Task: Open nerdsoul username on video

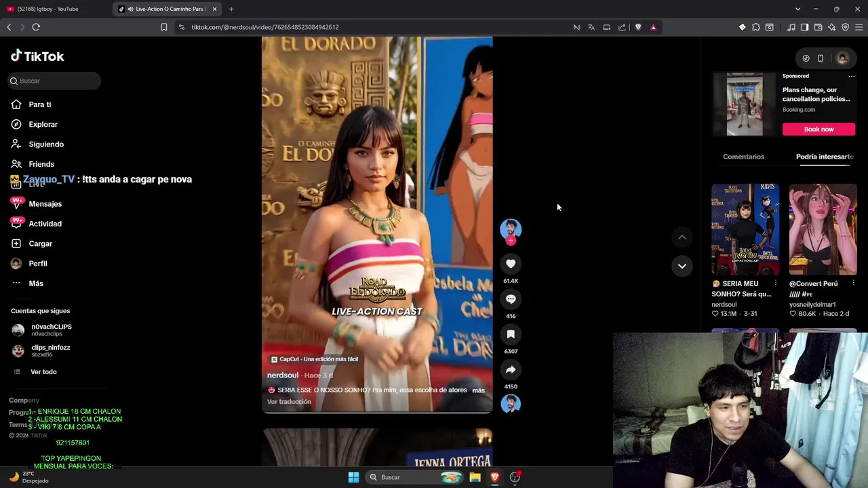Action: [x=283, y=375]
